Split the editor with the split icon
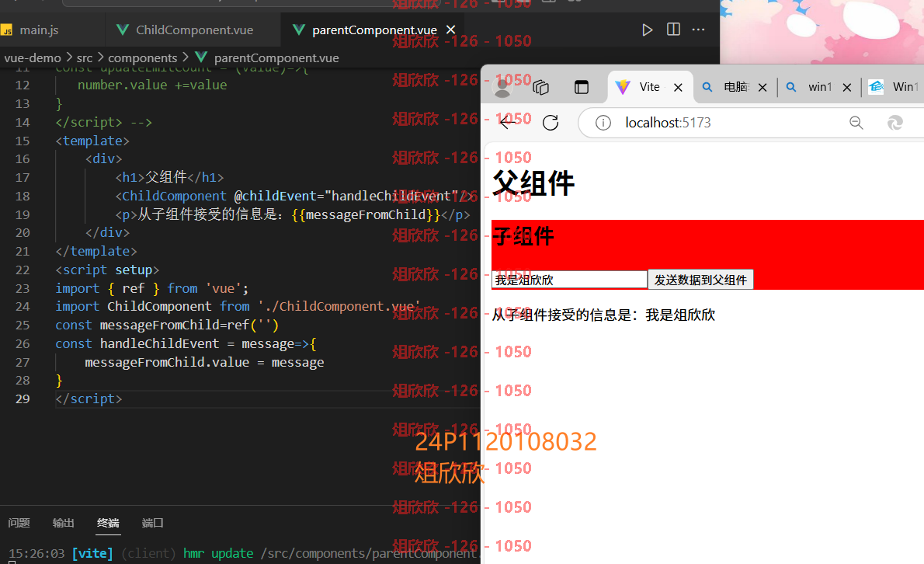 pyautogui.click(x=673, y=30)
